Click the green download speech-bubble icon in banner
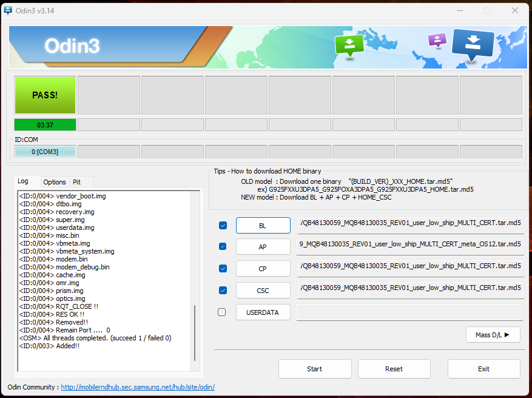532x398 pixels. [x=349, y=46]
